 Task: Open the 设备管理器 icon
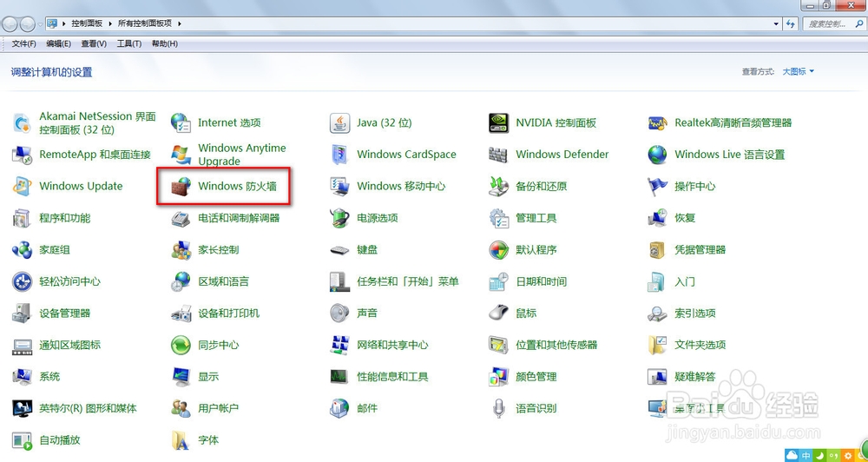[23, 313]
